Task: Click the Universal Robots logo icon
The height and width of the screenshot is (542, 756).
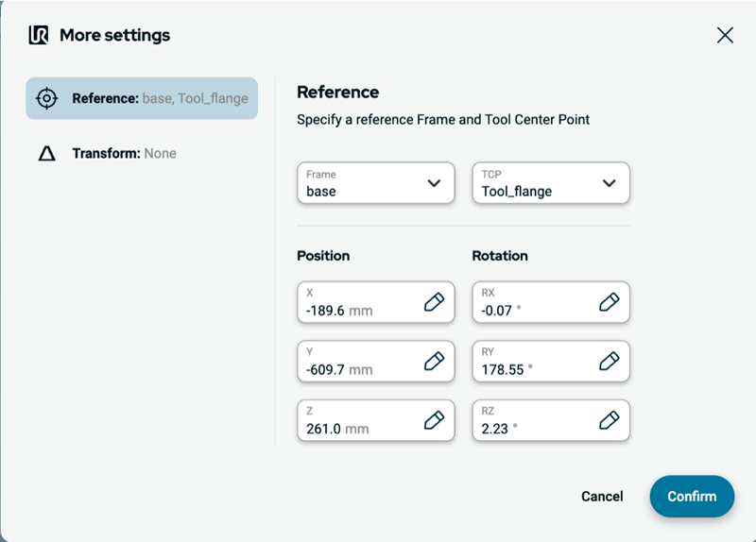Action: coord(39,36)
